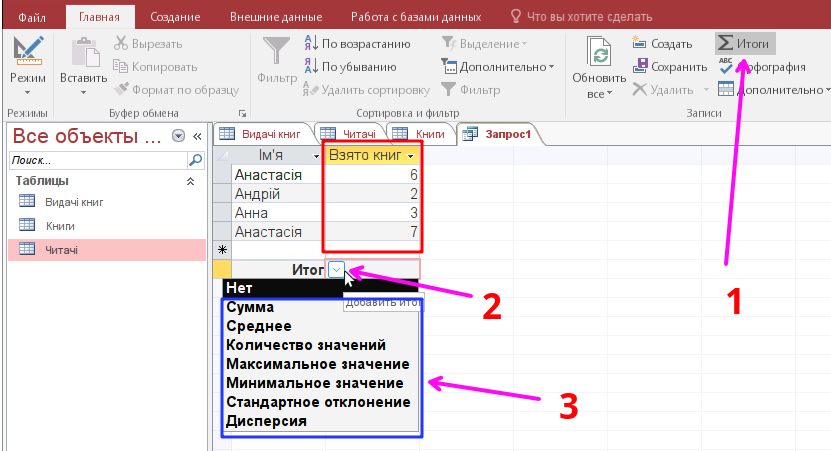The height and width of the screenshot is (451, 831).
Task: Choose Нет in totals list
Action: click(320, 288)
